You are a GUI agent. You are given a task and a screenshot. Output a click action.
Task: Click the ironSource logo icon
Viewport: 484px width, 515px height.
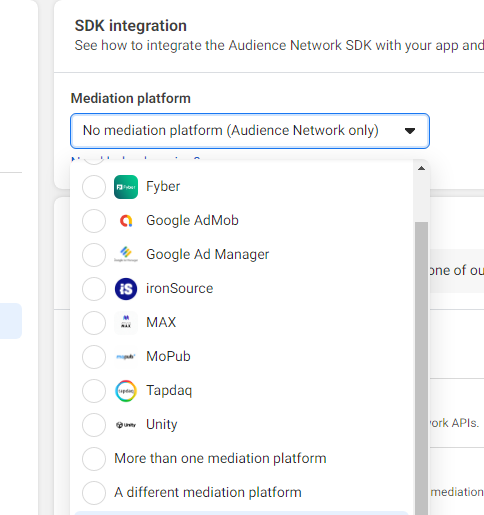(126, 289)
